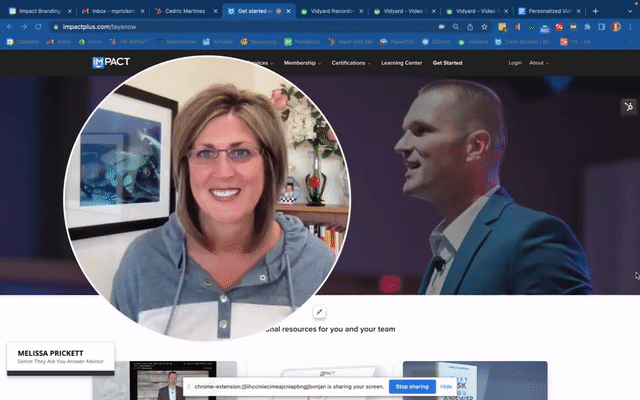
Task: Open the Get Started nav item
Action: coord(447,63)
